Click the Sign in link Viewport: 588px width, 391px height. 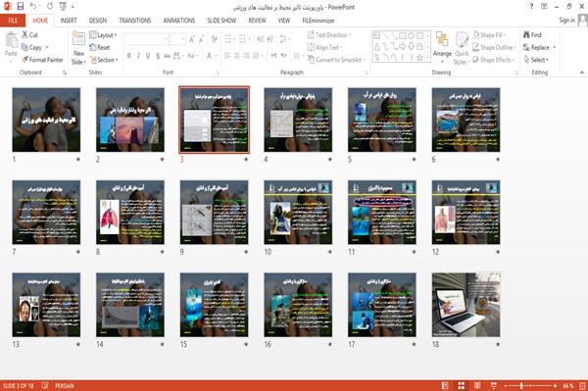tap(566, 21)
